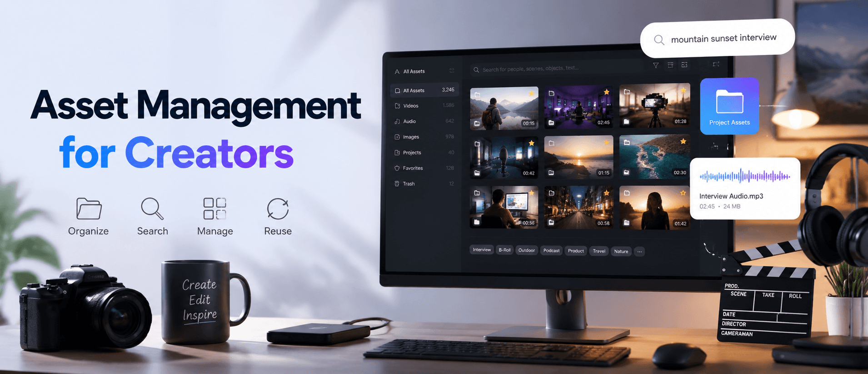The width and height of the screenshot is (868, 374).
Task: Open the Project Assets folder icon
Action: [729, 101]
